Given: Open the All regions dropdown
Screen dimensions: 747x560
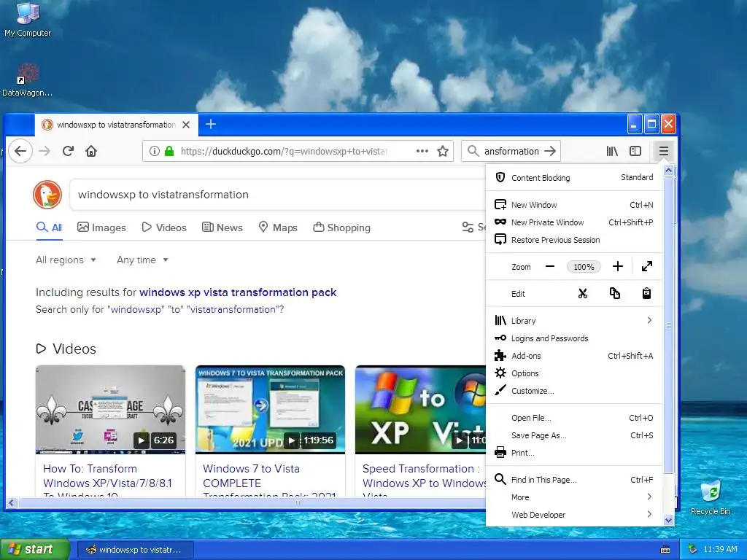Looking at the screenshot, I should point(66,260).
